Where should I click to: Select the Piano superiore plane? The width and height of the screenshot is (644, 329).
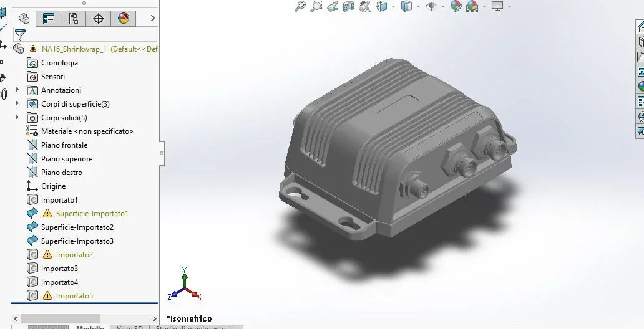click(67, 159)
